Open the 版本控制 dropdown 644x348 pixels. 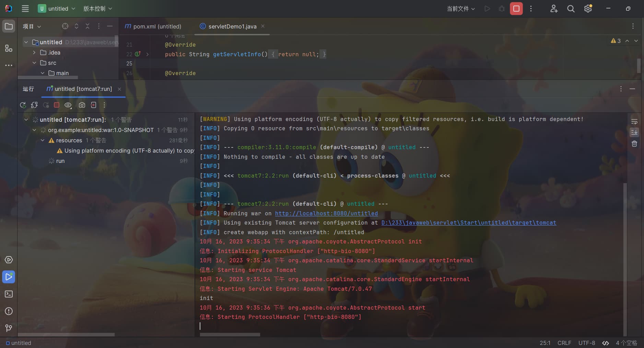coord(98,9)
